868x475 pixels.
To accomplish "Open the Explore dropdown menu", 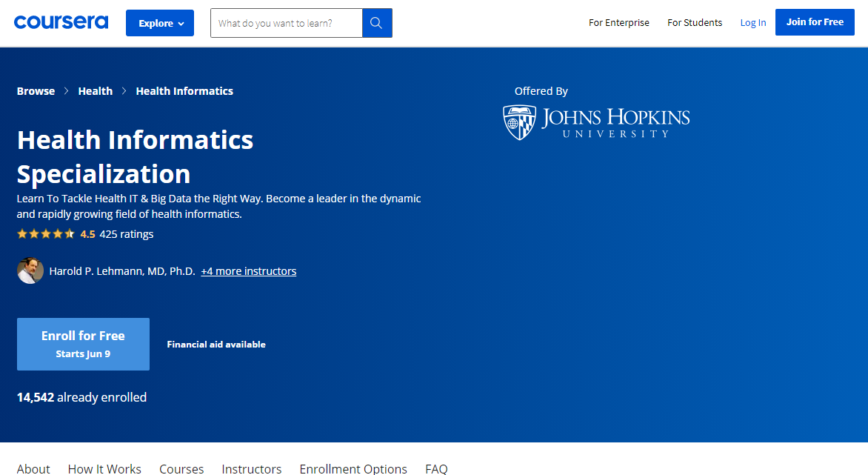I will 160,23.
